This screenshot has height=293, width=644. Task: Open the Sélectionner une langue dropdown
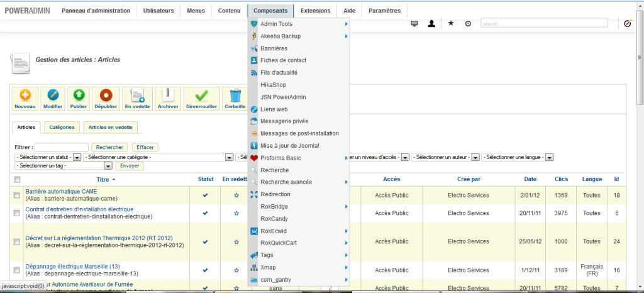click(518, 157)
